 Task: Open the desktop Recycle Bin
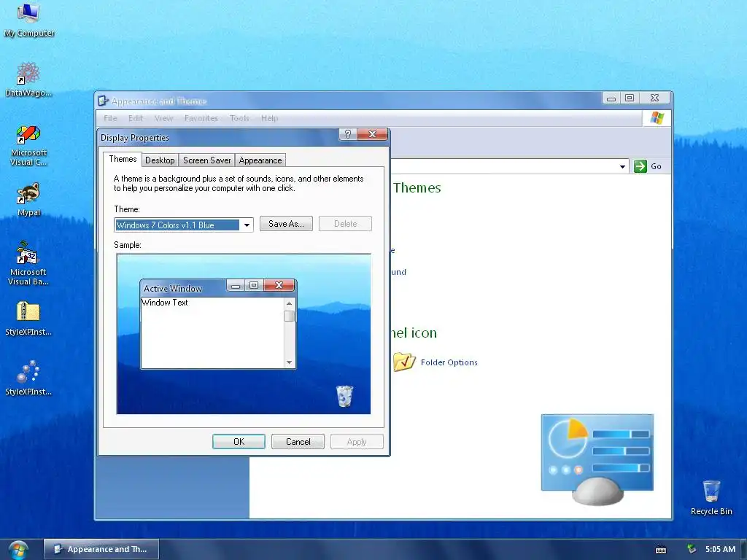(711, 497)
